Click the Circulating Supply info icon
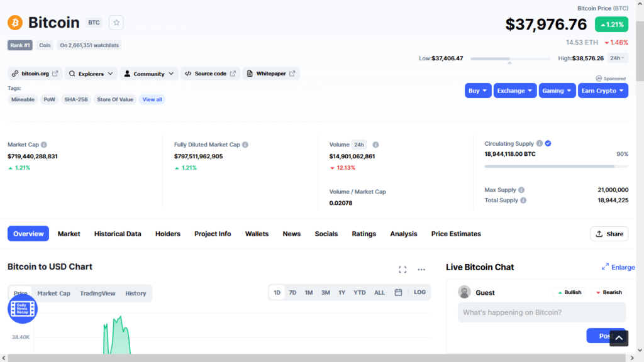 pyautogui.click(x=540, y=143)
